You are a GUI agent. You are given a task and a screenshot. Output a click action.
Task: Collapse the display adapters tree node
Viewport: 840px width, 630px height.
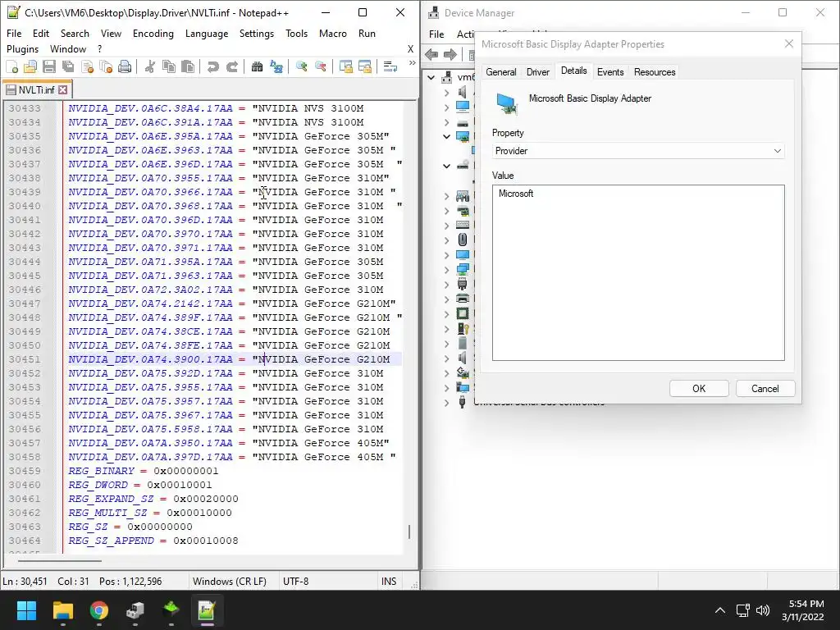446,137
